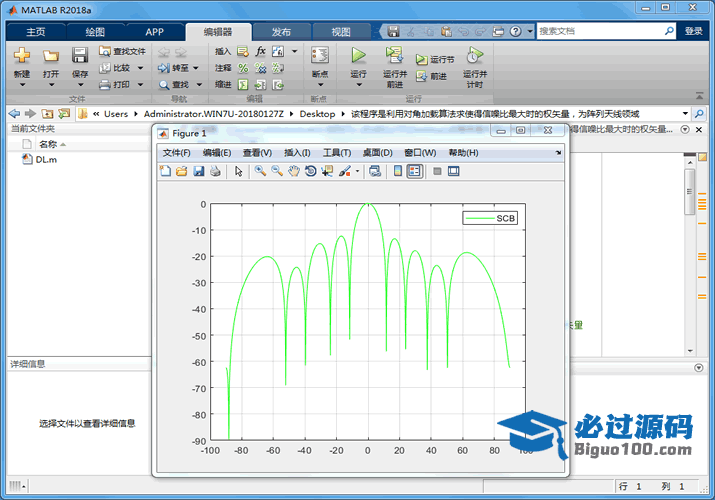The image size is (715, 500).
Task: Click the Breakpoints (断点) icon
Action: point(320,56)
